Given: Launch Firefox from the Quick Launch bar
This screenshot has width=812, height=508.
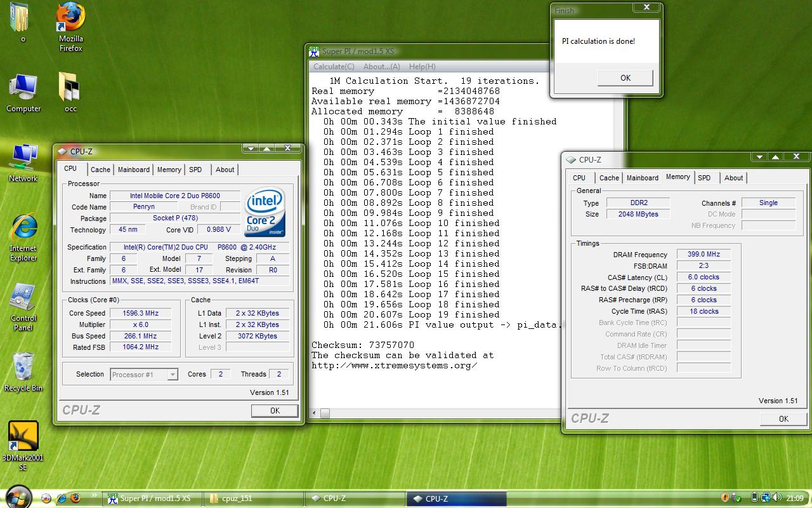Looking at the screenshot, I should (76, 498).
